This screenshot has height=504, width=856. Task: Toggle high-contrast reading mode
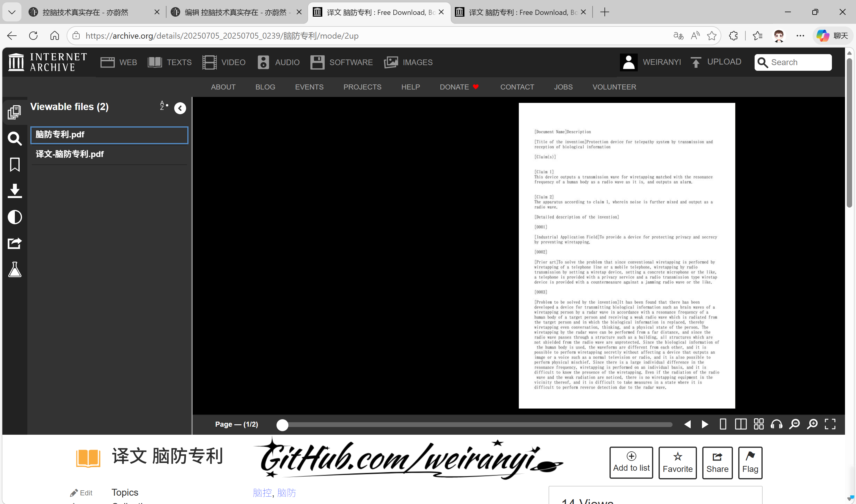15,217
